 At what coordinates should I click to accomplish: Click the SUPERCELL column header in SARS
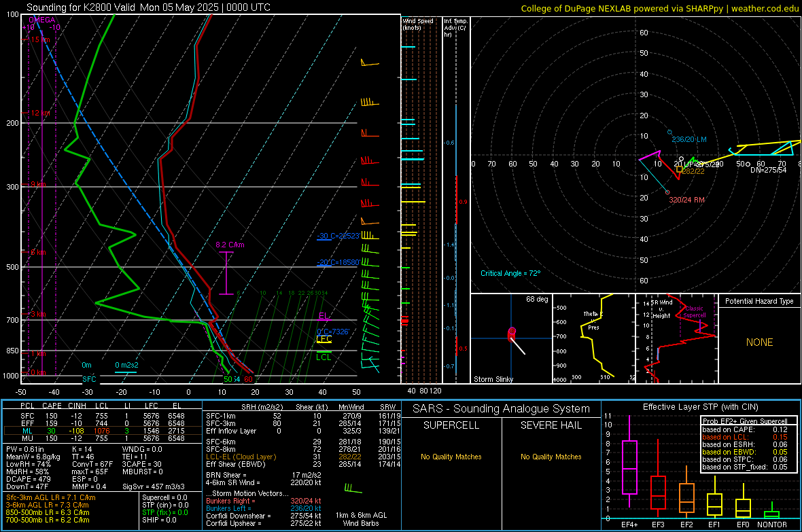pyautogui.click(x=451, y=425)
